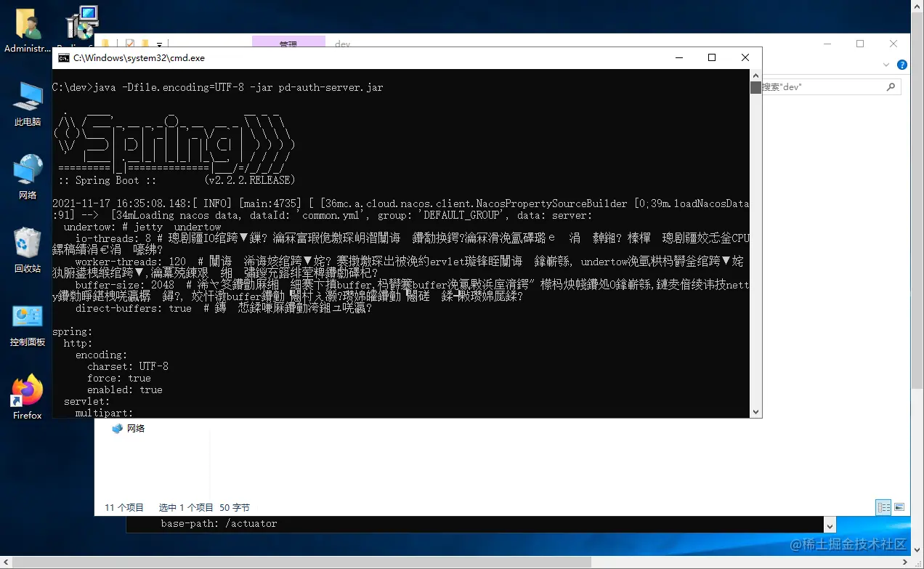This screenshot has height=569, width=924.
Task: Open the Recycle Bin (回收站) desktop icon
Action: pos(28,250)
